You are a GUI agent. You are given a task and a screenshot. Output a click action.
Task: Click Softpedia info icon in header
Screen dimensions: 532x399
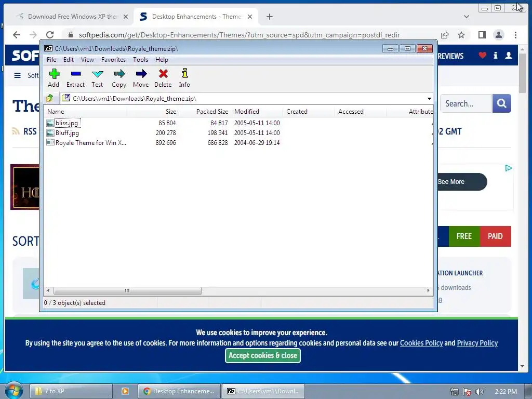coord(495,55)
